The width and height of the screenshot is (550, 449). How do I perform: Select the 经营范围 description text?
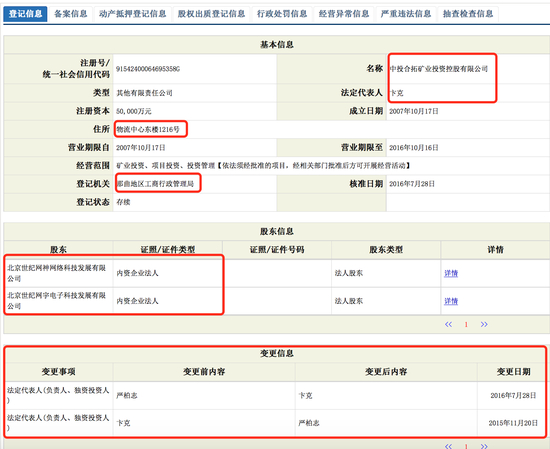click(x=263, y=166)
